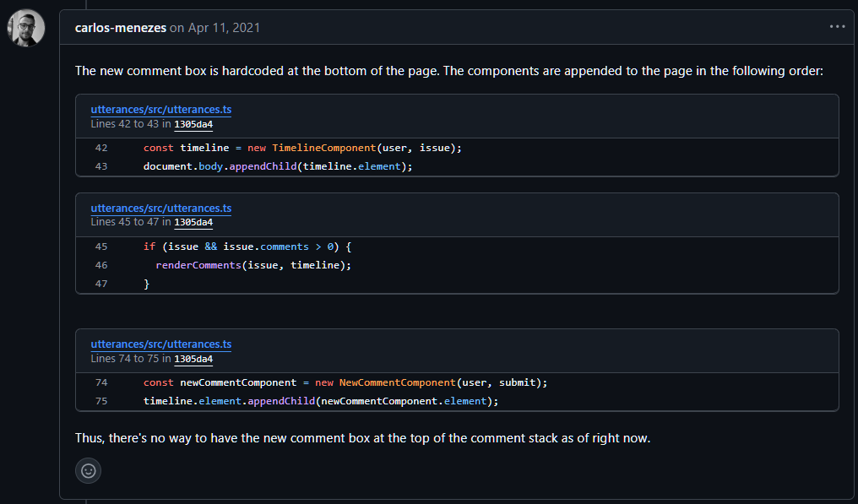Select line number 74 in the code snippet
This screenshot has height=504, width=858.
[x=101, y=382]
